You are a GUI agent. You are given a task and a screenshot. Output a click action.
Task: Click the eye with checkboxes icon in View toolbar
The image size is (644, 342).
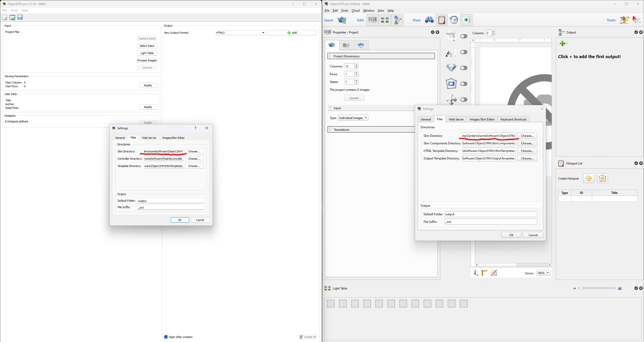(466, 20)
